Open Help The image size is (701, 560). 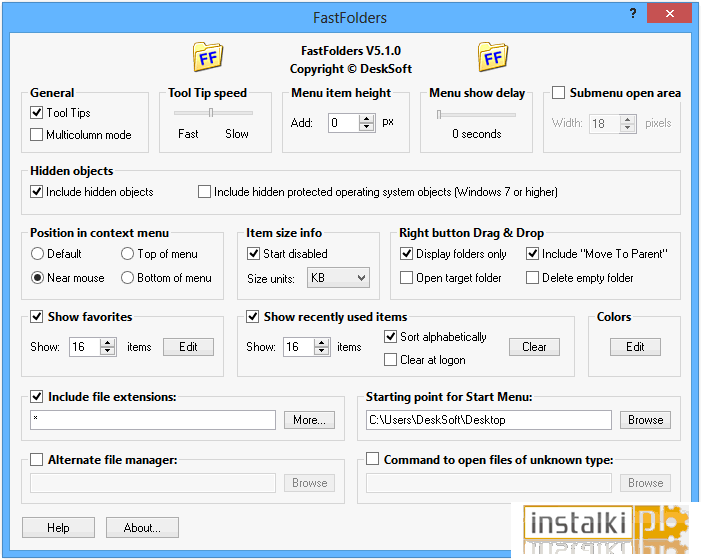click(59, 528)
